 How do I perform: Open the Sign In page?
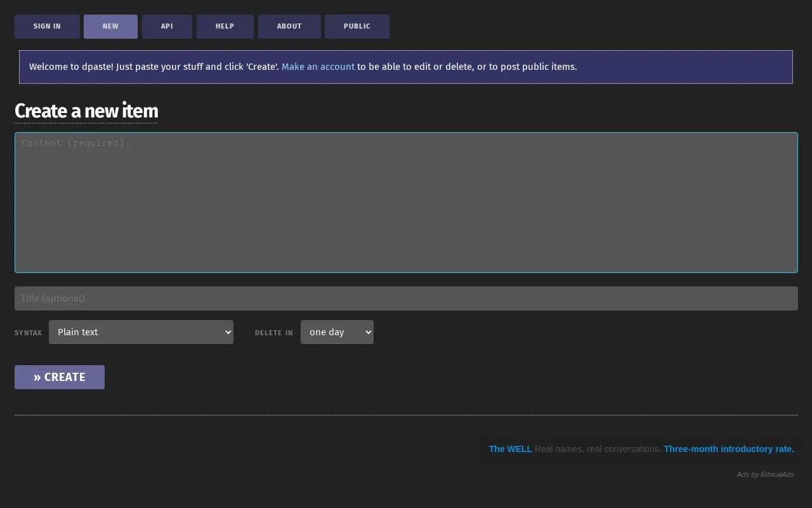47,27
